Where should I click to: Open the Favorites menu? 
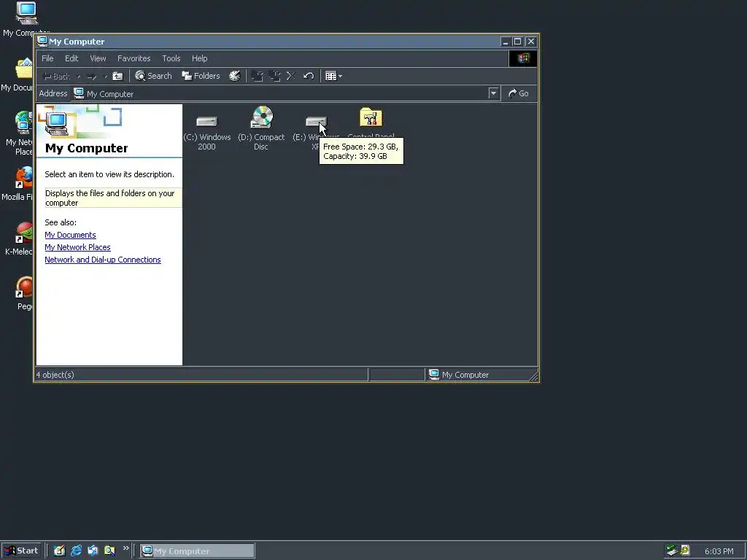point(134,58)
